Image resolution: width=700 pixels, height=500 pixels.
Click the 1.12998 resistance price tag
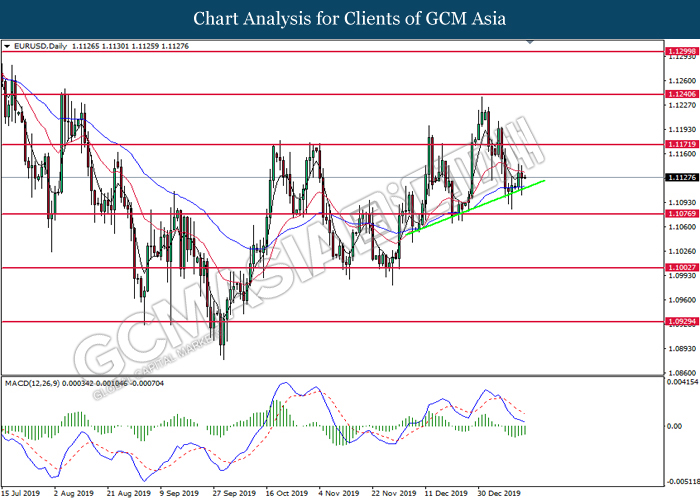681,50
